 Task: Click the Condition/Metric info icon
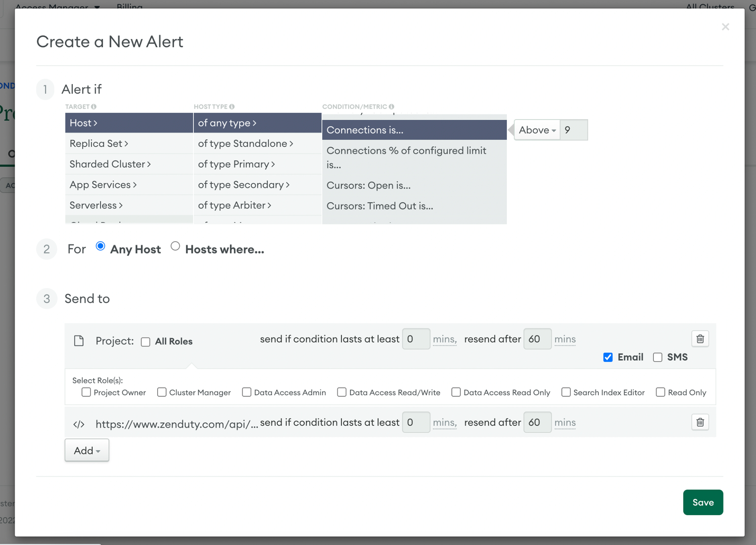pos(391,107)
